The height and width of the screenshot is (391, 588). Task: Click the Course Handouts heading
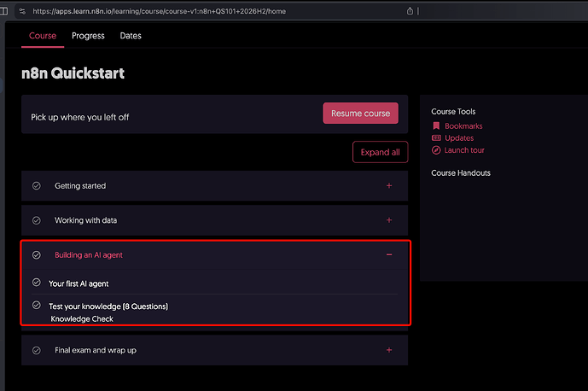pyautogui.click(x=461, y=173)
